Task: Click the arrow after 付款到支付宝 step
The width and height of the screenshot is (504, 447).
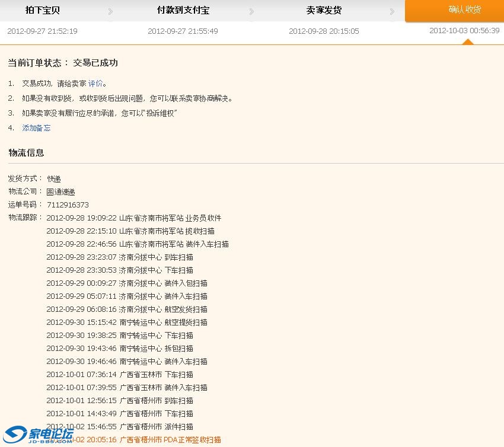Action: click(x=252, y=12)
